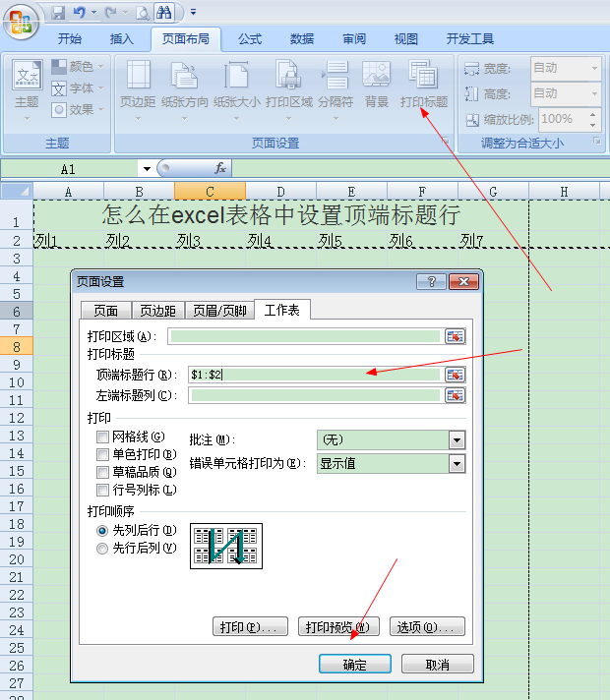
Task: Open the 页边距 margins menu
Action: click(x=138, y=89)
